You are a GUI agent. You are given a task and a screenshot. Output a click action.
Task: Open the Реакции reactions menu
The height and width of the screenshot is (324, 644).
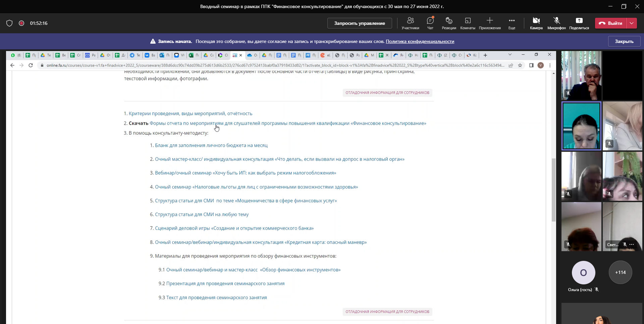pyautogui.click(x=449, y=23)
